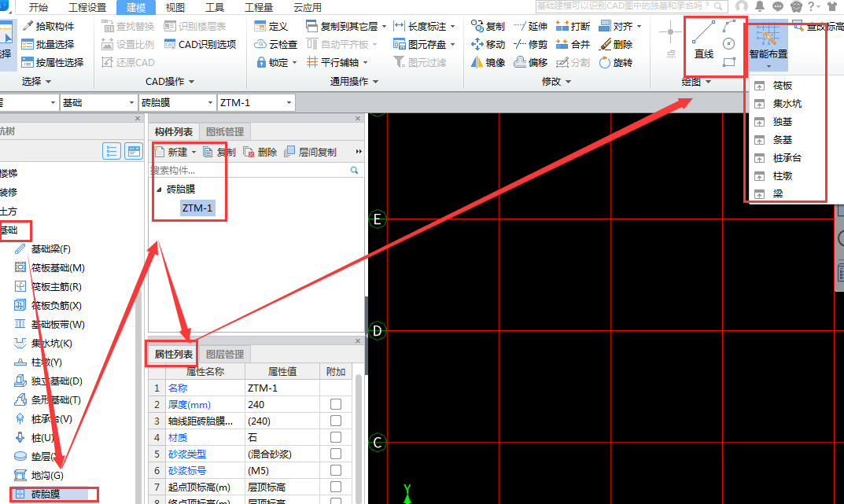Select the 拾取构件 pick tool
844x504 pixels.
[x=48, y=27]
